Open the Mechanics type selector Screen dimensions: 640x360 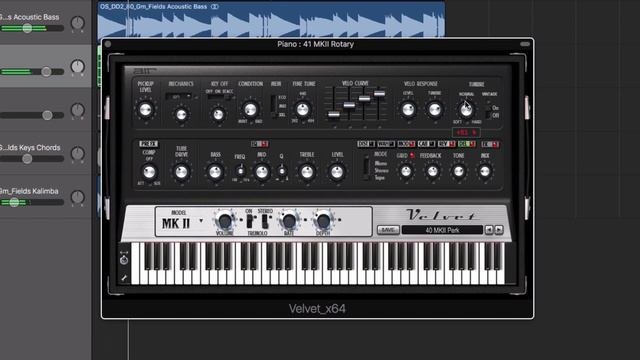coord(179,97)
